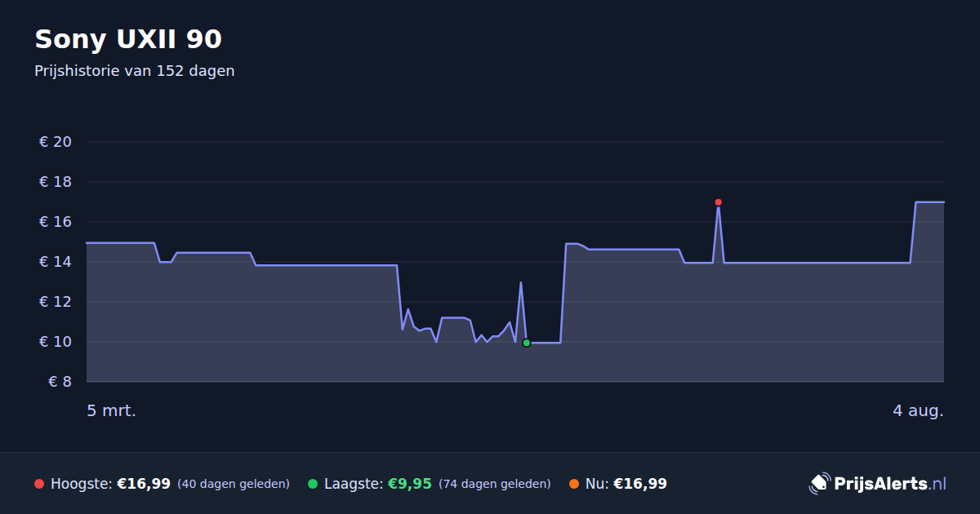
Task: Click the PrijsAlerts.nl brand name
Action: point(890,484)
